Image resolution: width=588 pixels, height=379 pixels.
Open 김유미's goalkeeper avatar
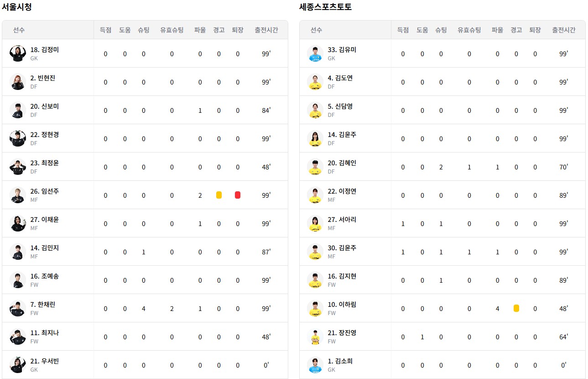click(315, 53)
